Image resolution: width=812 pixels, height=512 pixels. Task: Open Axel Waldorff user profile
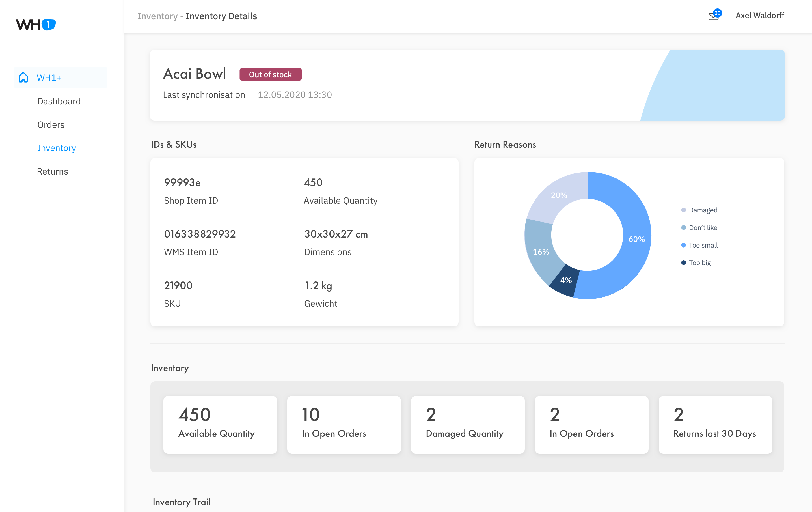click(760, 16)
